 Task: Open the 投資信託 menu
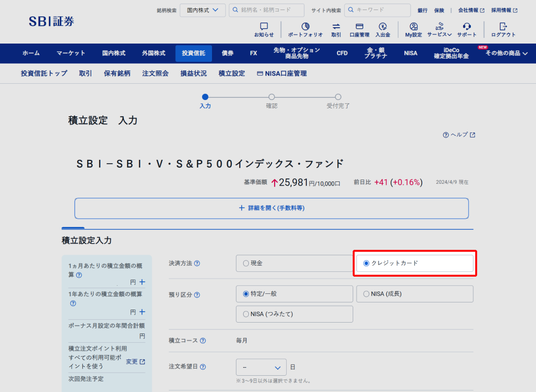coord(193,53)
